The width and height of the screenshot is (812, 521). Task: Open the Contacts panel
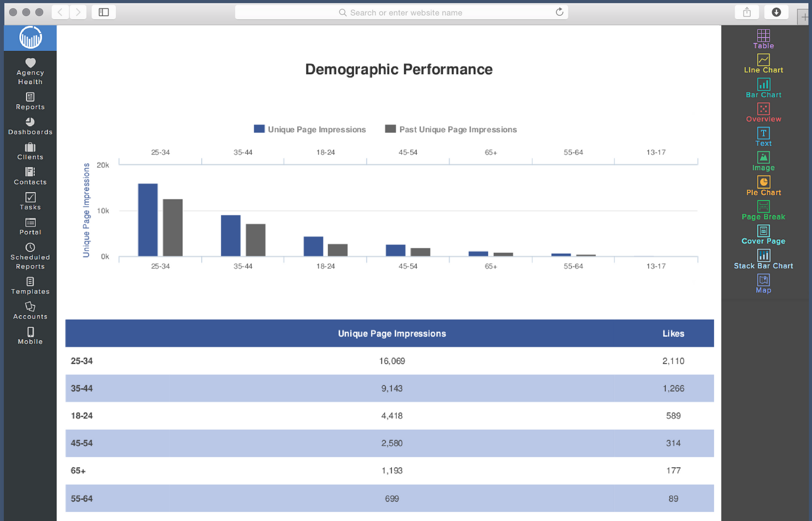point(30,176)
